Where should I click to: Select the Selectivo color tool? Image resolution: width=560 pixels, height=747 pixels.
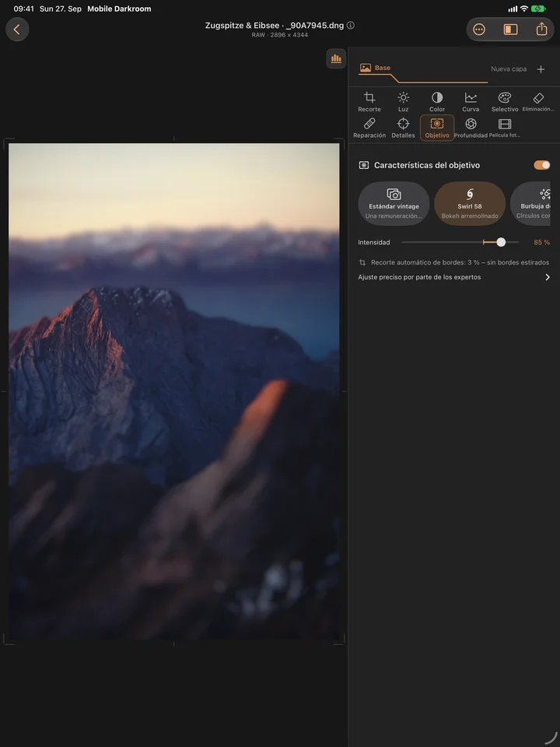(505, 102)
